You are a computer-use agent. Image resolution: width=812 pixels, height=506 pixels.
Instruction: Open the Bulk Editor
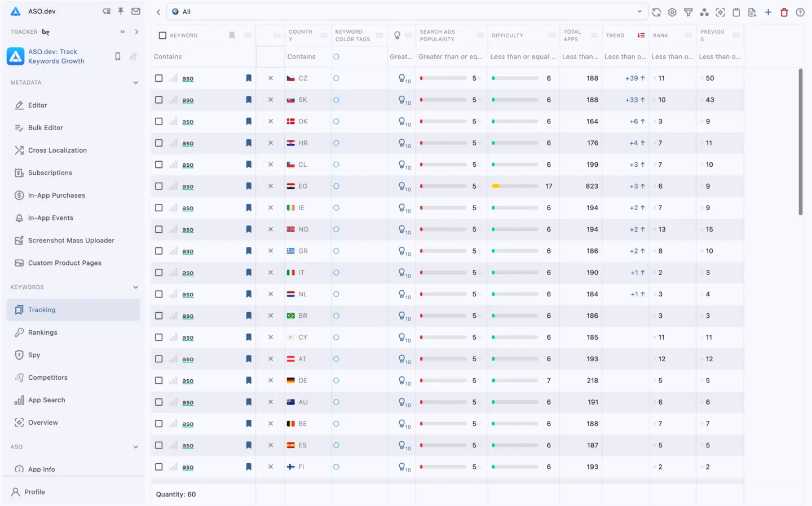point(45,127)
